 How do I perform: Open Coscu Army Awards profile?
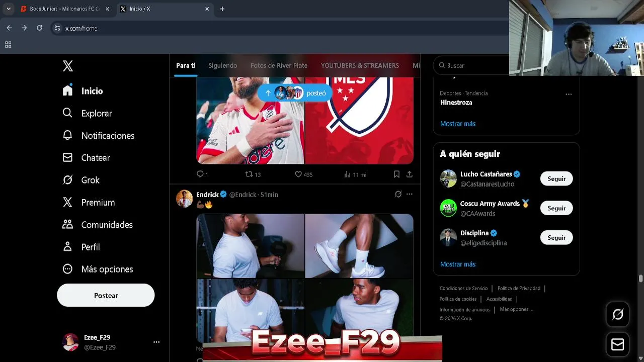[x=490, y=204]
